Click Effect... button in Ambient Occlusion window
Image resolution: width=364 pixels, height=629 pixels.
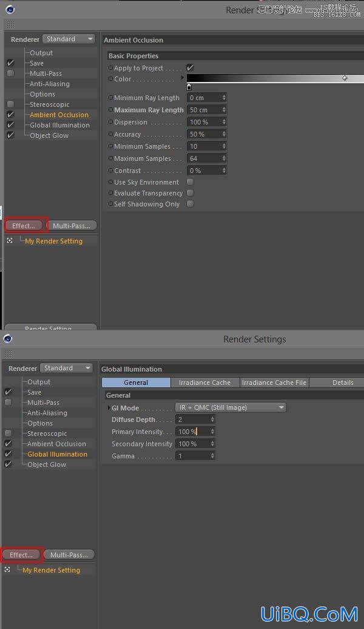pyautogui.click(x=24, y=226)
